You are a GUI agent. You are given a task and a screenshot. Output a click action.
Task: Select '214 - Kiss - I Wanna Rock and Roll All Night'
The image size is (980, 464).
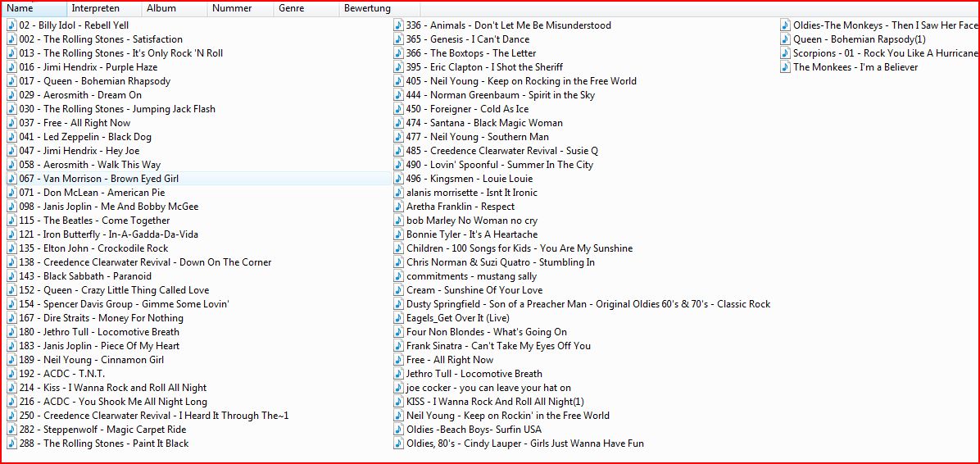[113, 388]
